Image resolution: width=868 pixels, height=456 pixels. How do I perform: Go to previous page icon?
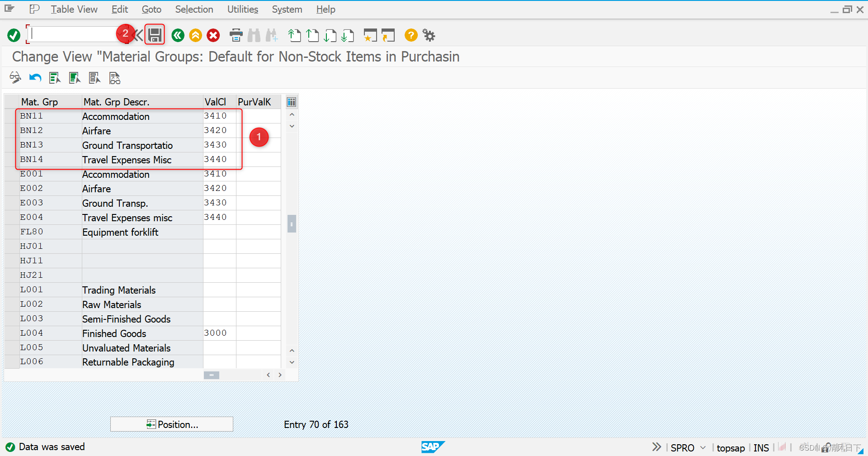coord(312,35)
